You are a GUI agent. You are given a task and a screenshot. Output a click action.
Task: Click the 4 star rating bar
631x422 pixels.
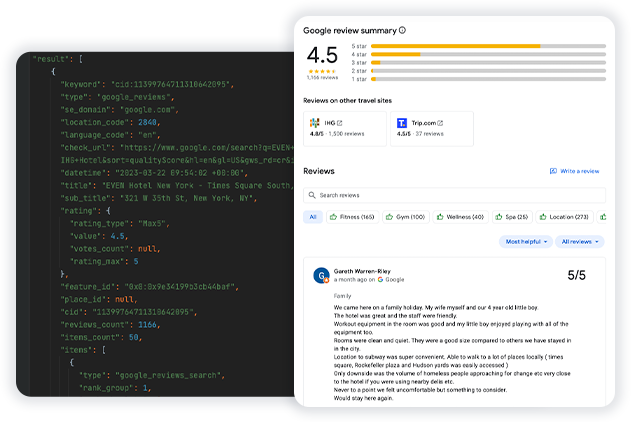488,54
